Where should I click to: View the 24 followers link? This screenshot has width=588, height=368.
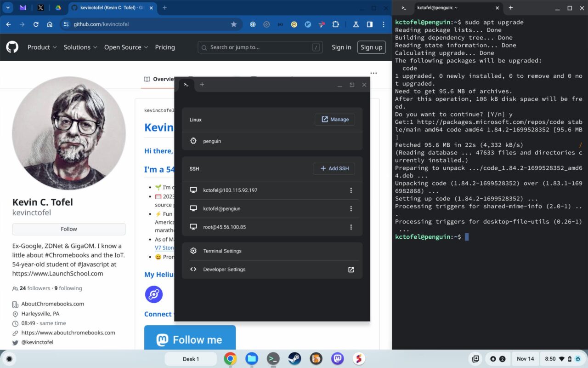[35, 288]
